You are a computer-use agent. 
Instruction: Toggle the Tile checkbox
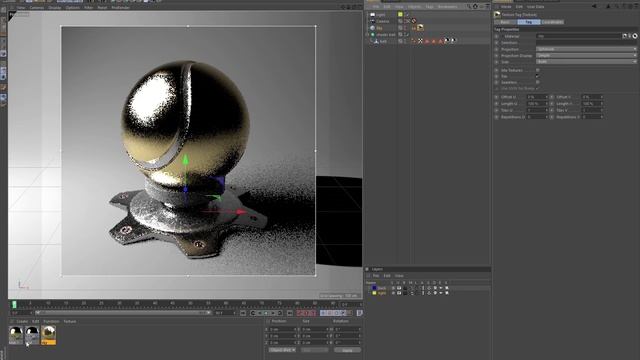coord(538,76)
